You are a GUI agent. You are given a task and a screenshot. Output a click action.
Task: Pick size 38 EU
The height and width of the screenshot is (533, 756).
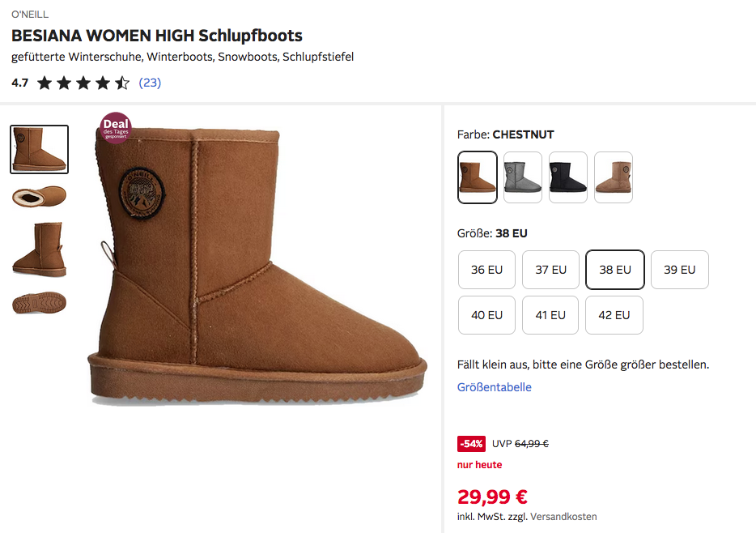pyautogui.click(x=614, y=270)
